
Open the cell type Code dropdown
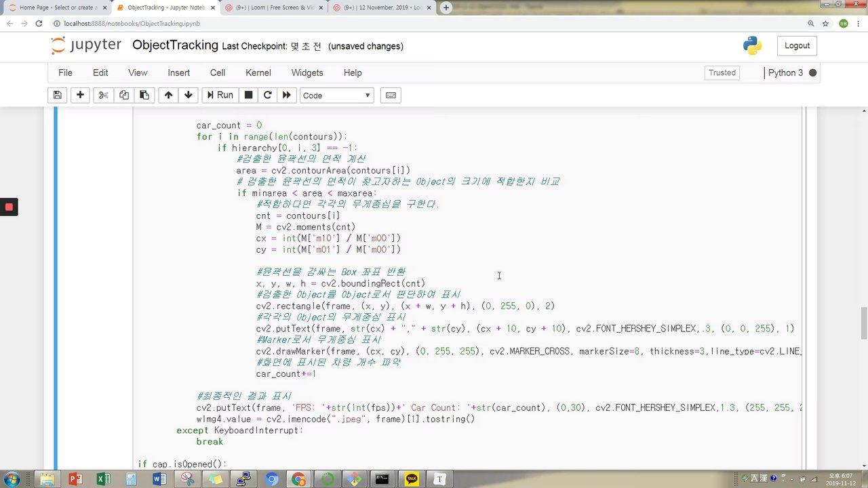[337, 96]
